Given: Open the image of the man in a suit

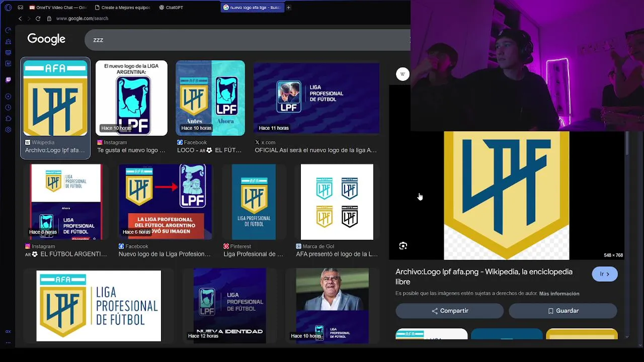Looking at the screenshot, I should click(x=333, y=306).
